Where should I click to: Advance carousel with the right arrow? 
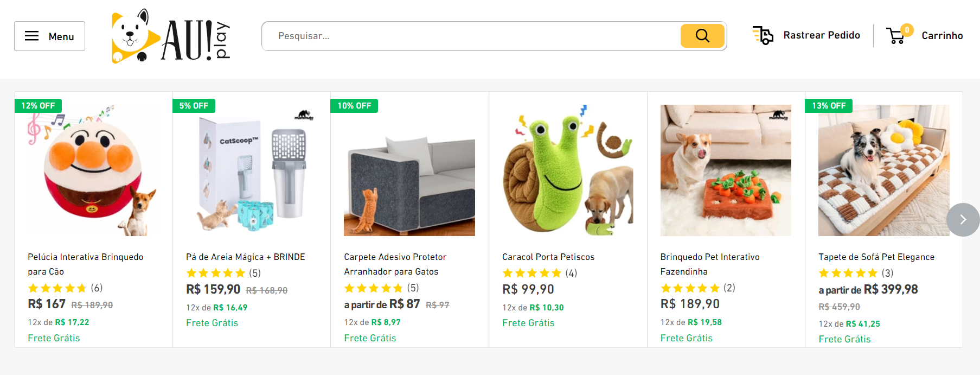tap(963, 219)
